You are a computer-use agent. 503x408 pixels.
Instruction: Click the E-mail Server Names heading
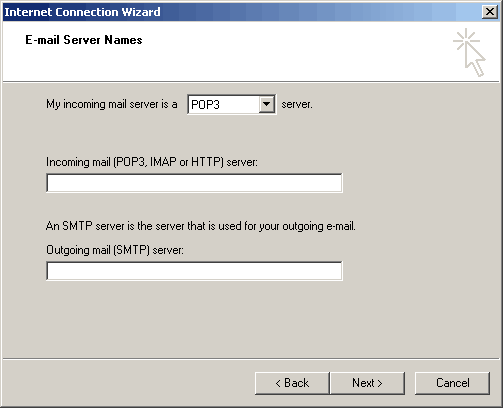pyautogui.click(x=84, y=40)
